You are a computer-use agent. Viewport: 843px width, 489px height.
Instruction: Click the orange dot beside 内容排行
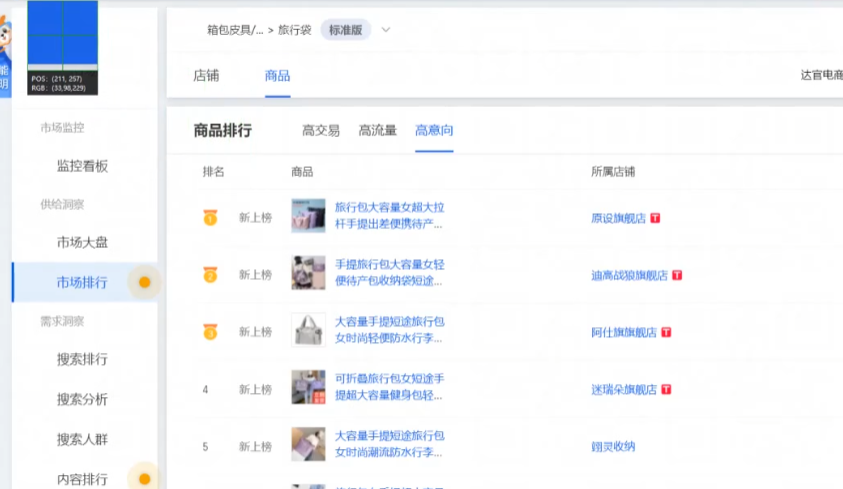point(144,479)
